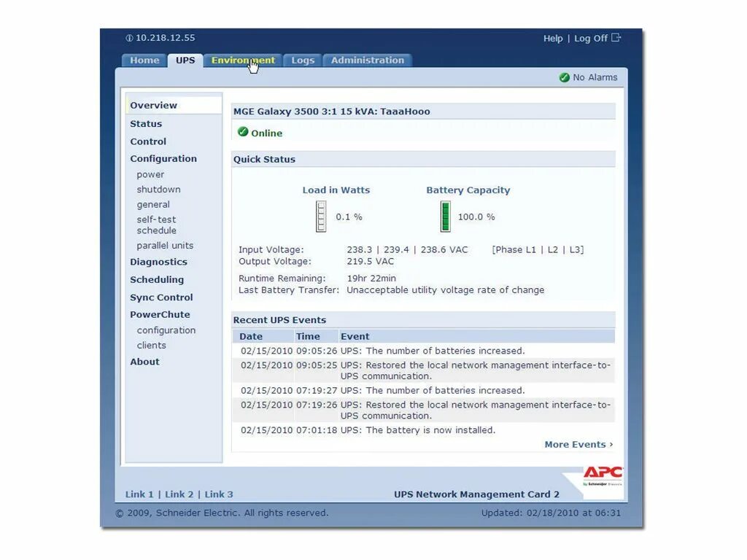Open the Status menu item
The image size is (747, 560).
pos(146,124)
